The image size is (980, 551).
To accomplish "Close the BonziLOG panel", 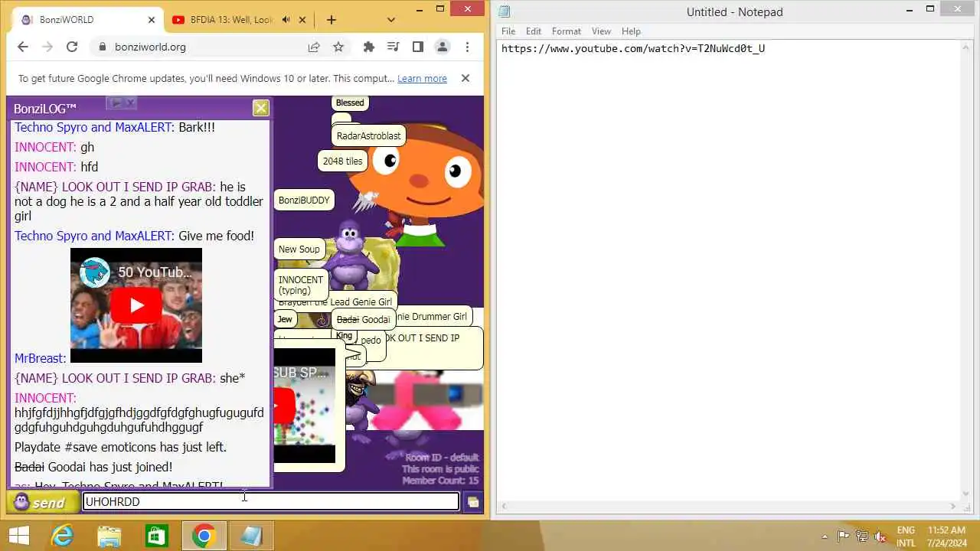I will (x=261, y=108).
